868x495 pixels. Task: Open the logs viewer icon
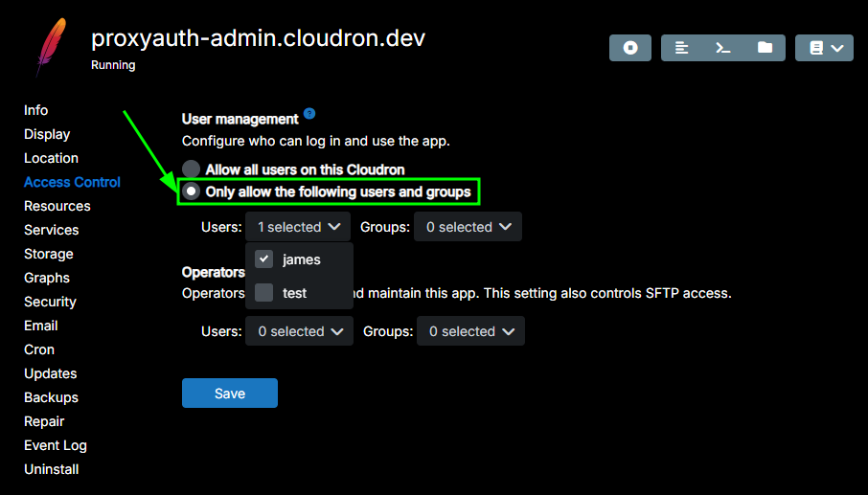(x=682, y=48)
